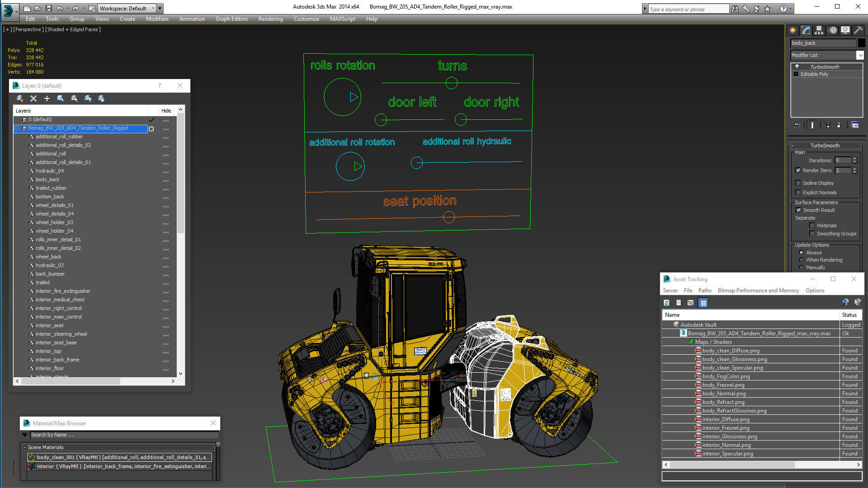This screenshot has width=868, height=488.
Task: Select Manually update option
Action: 801,267
